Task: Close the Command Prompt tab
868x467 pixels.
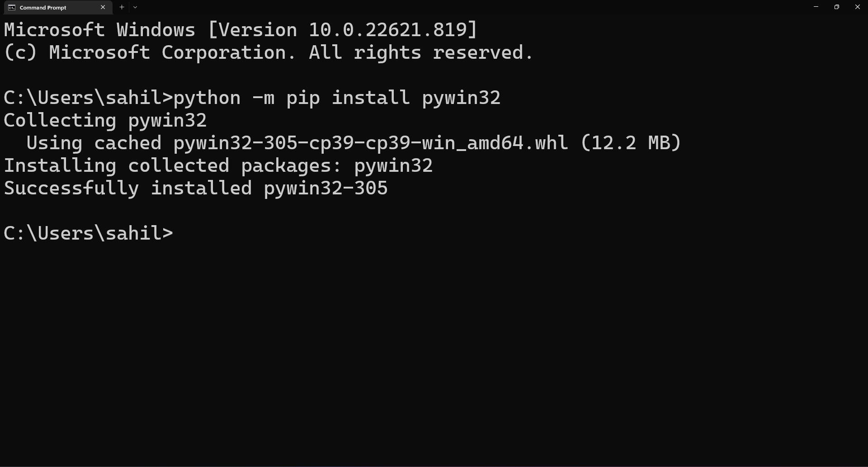Action: coord(103,7)
